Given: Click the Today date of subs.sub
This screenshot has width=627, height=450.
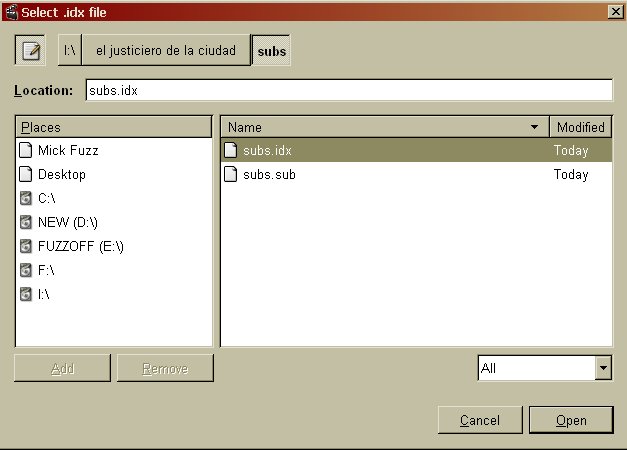Looking at the screenshot, I should tap(571, 174).
